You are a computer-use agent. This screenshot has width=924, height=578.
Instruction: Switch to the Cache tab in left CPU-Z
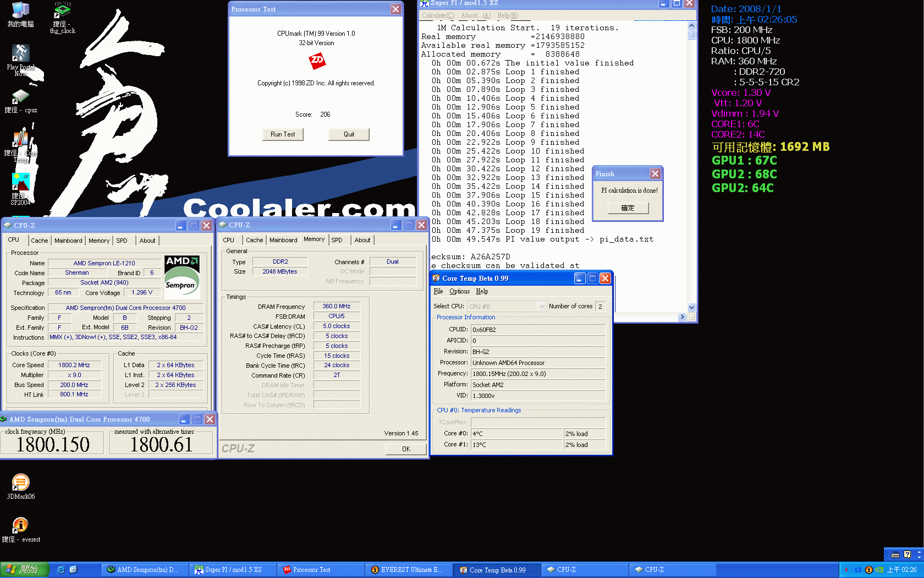point(39,241)
